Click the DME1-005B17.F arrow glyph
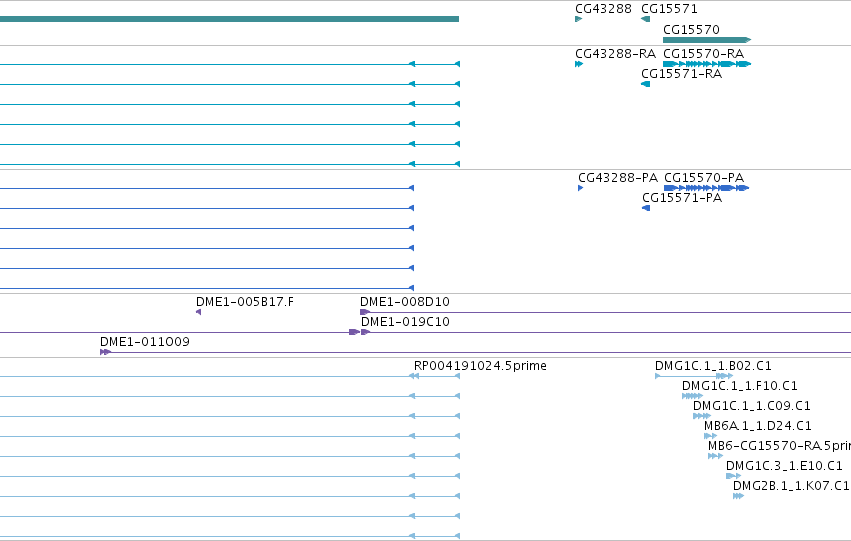The image size is (851, 541). 198,312
